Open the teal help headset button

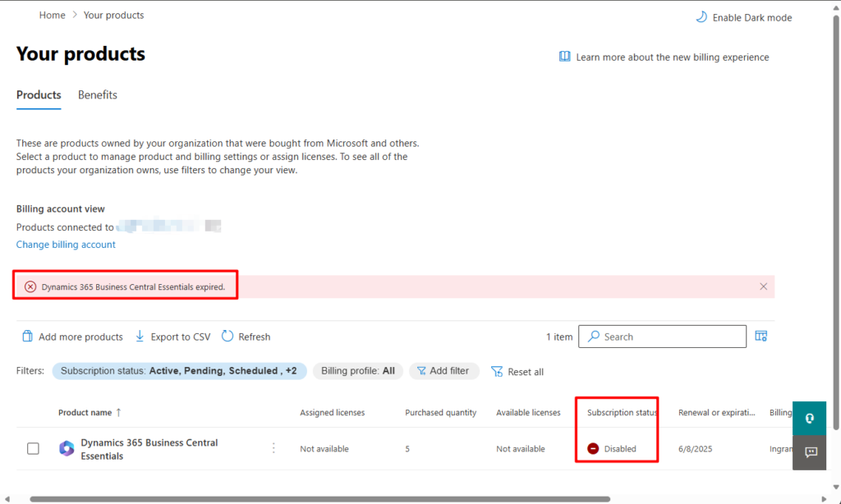(x=809, y=418)
